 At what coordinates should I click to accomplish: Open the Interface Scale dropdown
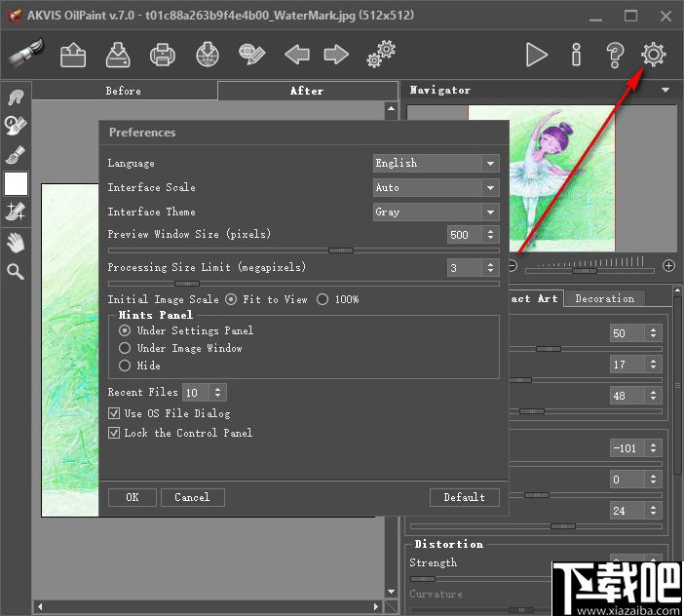coord(437,187)
